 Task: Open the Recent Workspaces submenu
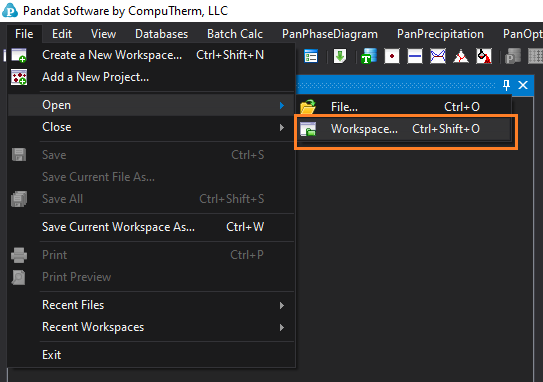(x=151, y=327)
